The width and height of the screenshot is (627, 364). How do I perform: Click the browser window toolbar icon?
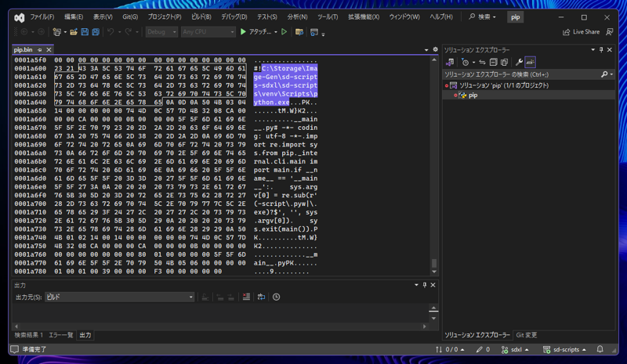tap(314, 32)
